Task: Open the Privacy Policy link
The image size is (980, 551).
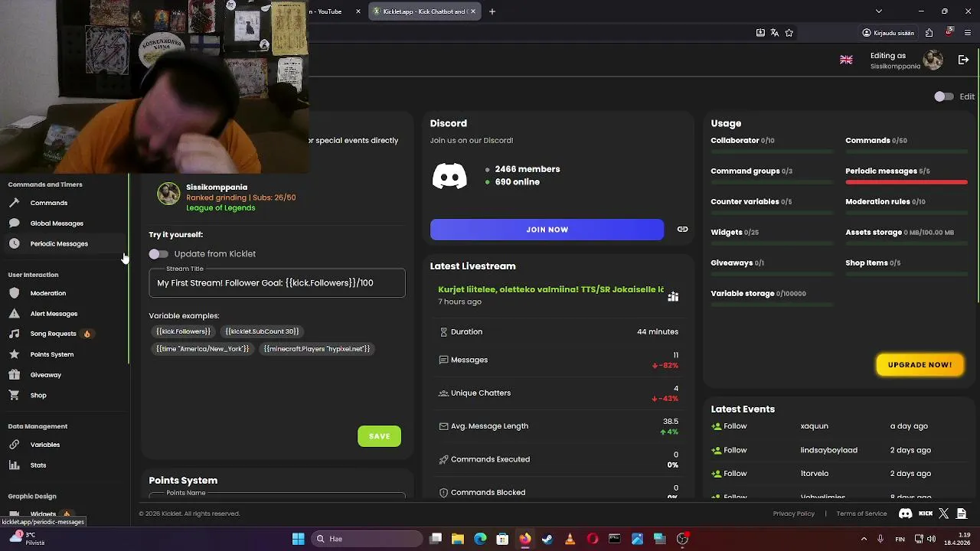Action: click(x=793, y=514)
